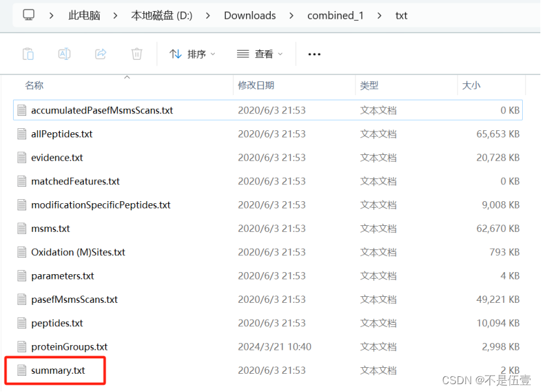This screenshot has height=392, width=541.
Task: Select accumulatedPasefMsmsScans.txt file name
Action: click(x=102, y=111)
